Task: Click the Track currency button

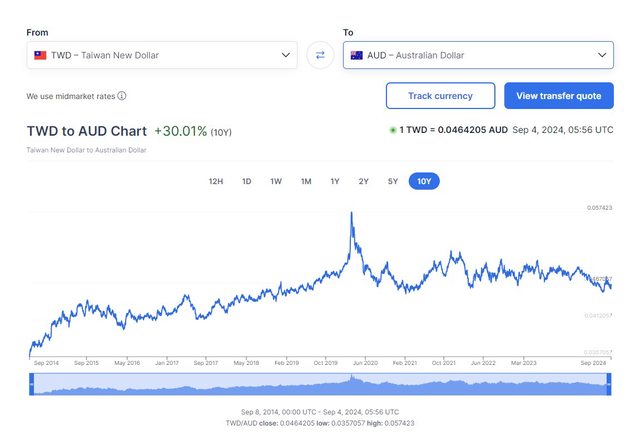Action: tap(440, 96)
